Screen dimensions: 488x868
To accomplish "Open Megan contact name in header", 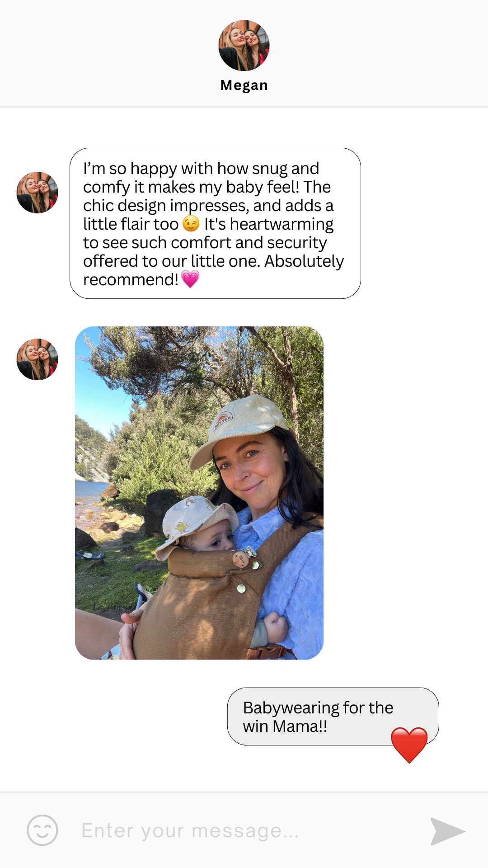I will (244, 85).
